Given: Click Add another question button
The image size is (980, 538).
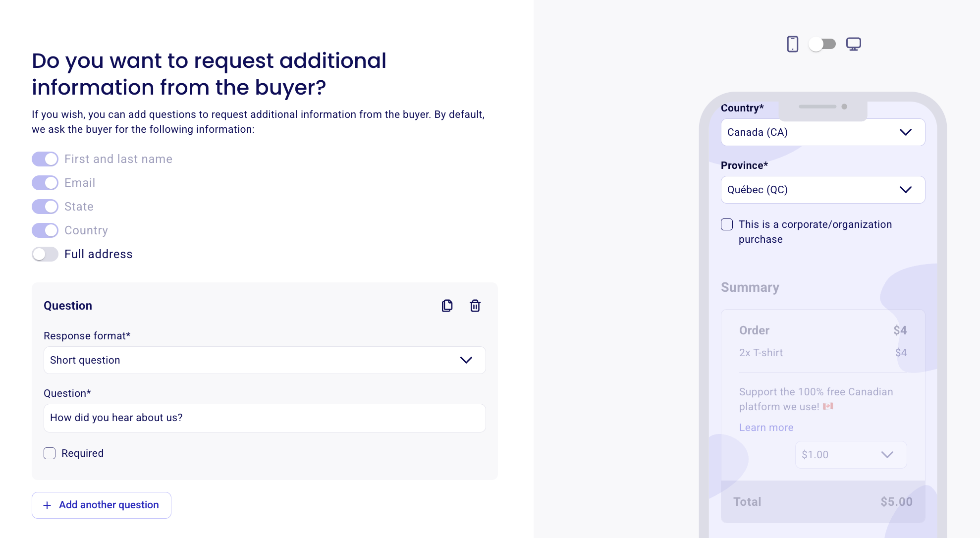Looking at the screenshot, I should coord(102,505).
